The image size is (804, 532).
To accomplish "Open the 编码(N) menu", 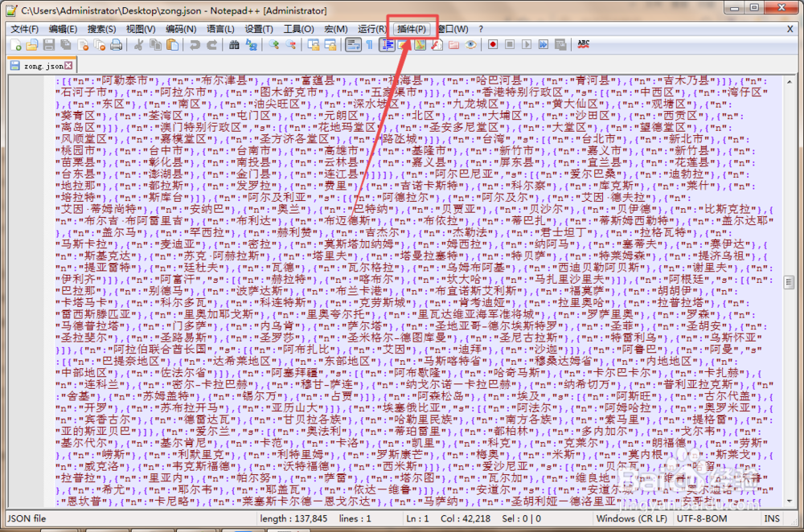I will pos(180,29).
